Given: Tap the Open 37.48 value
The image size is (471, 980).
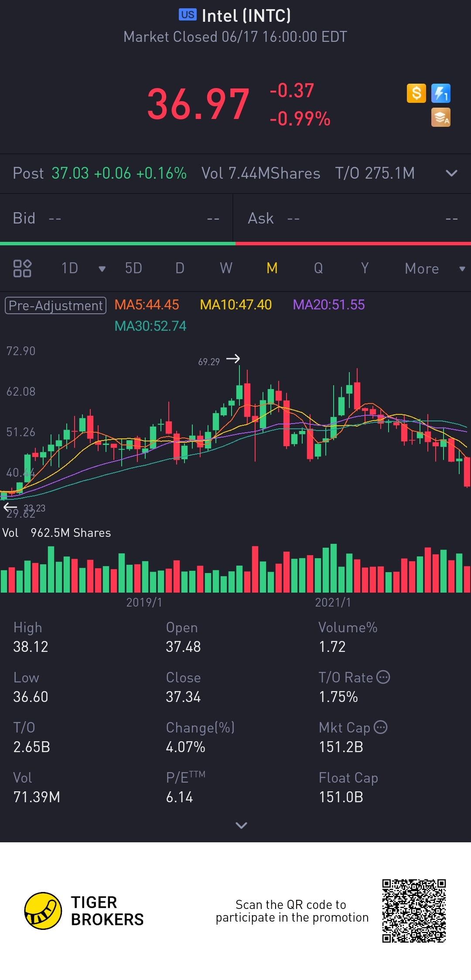Looking at the screenshot, I should [183, 647].
